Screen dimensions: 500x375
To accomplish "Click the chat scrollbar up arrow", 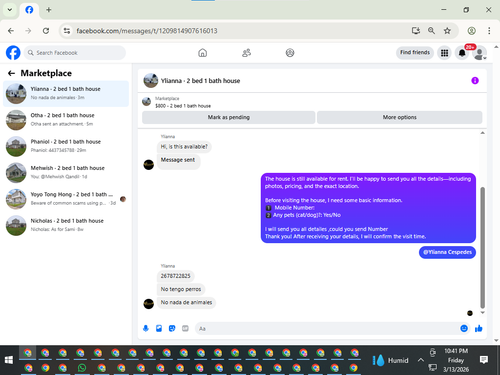I will click(482, 133).
